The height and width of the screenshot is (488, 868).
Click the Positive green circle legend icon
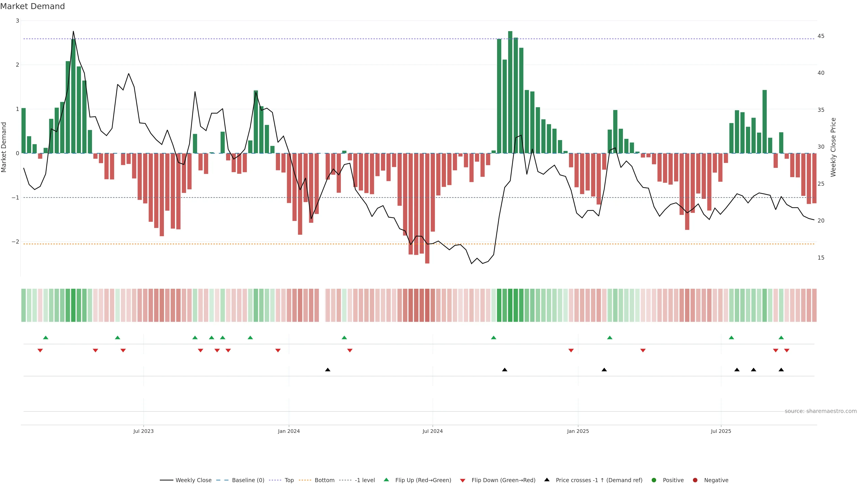tap(654, 480)
